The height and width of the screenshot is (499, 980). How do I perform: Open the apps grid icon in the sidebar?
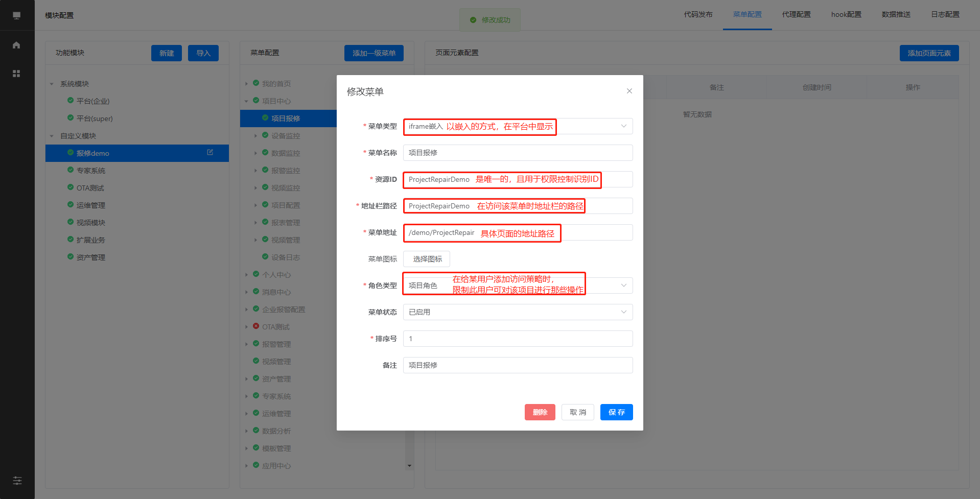pyautogui.click(x=16, y=74)
